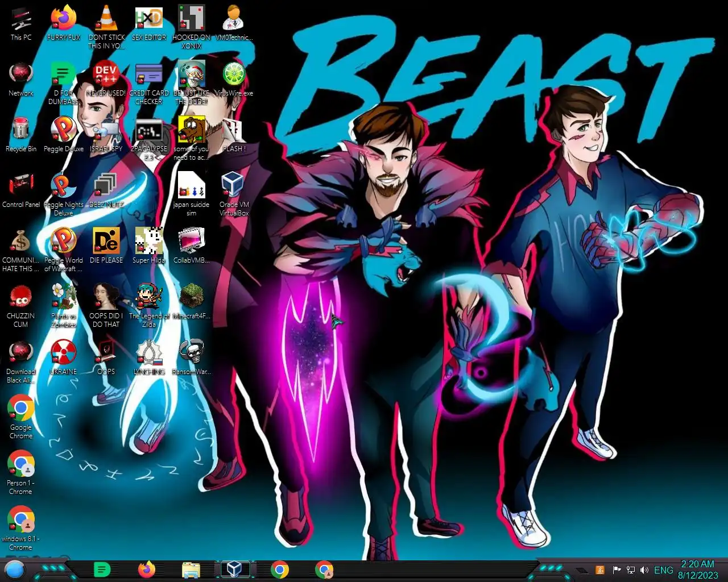Open Google Chrome from the taskbar

tap(279, 569)
